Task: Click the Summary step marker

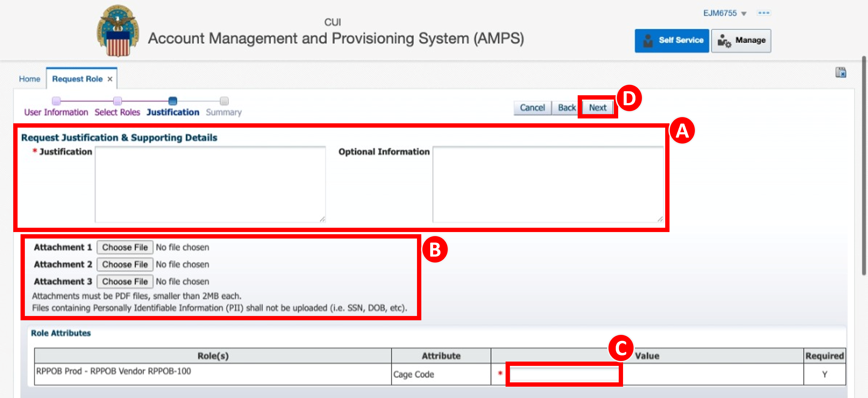Action: pyautogui.click(x=224, y=101)
